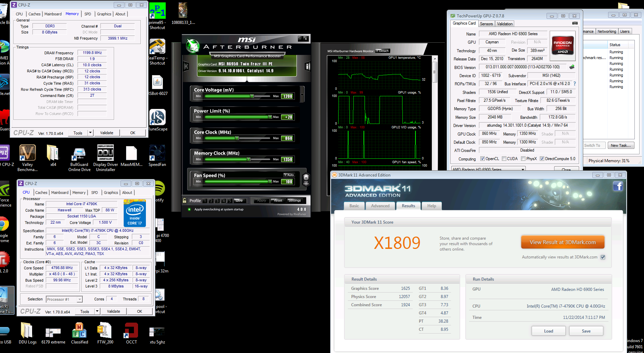The image size is (644, 353).
Task: Click the Core Clock slider handle
Action: pos(237,138)
